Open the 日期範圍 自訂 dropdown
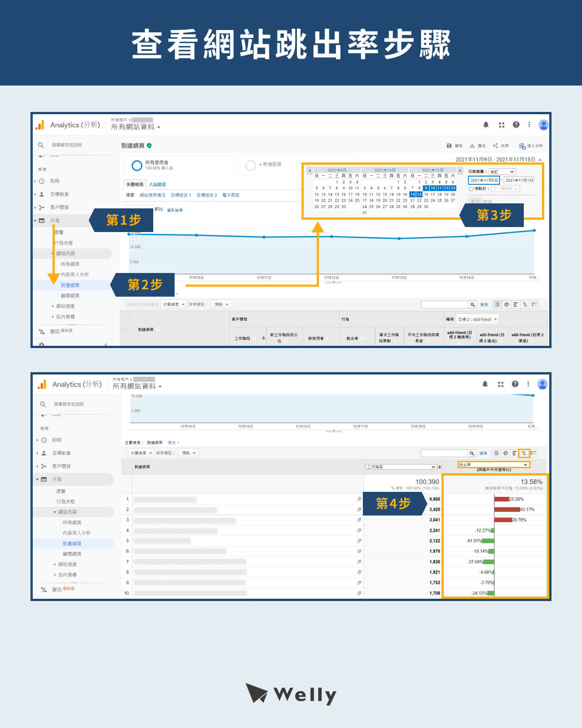 [502, 172]
